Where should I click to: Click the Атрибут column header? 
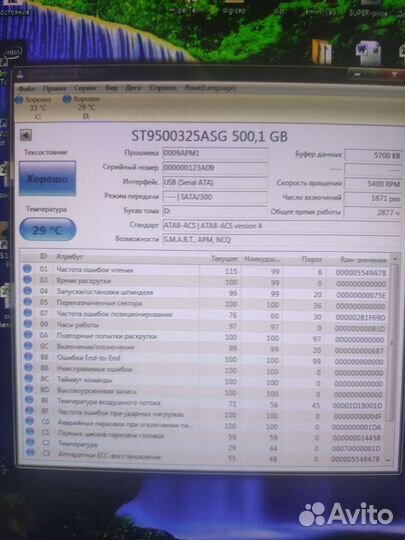coord(70,257)
